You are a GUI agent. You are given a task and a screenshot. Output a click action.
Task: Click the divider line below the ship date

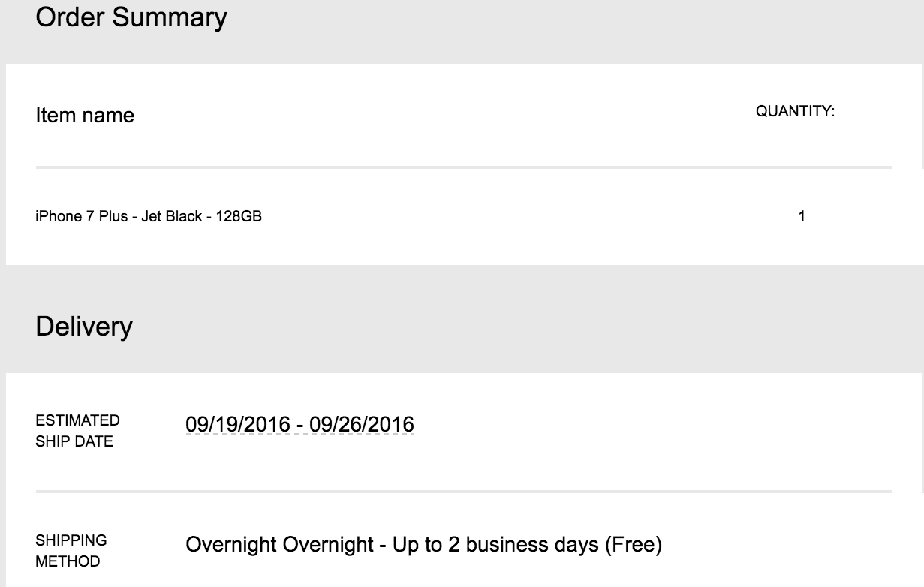point(463,492)
